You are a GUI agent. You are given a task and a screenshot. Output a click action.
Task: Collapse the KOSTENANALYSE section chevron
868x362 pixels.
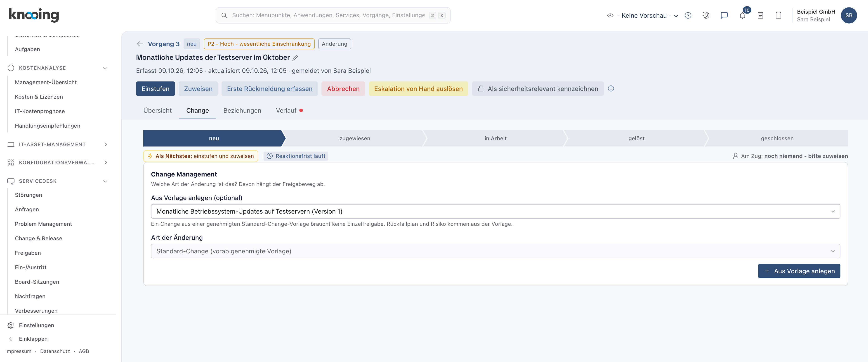(x=106, y=68)
